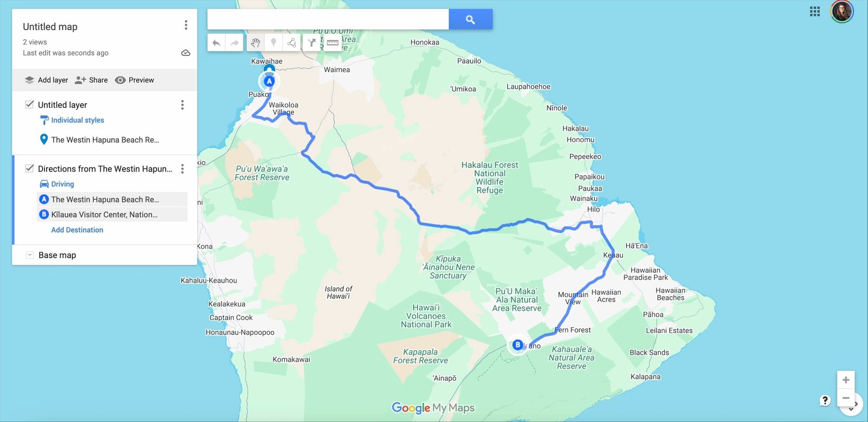Click the blue search button

click(470, 20)
